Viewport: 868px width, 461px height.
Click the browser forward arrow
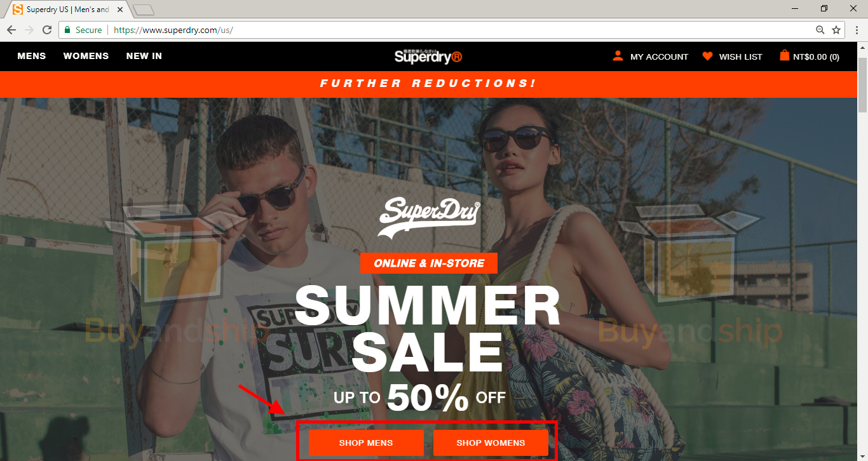(29, 30)
